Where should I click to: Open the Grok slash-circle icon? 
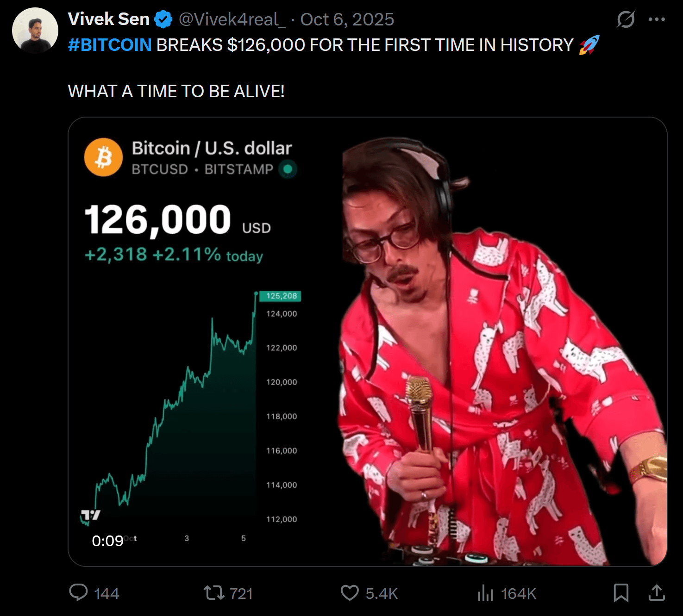(626, 19)
